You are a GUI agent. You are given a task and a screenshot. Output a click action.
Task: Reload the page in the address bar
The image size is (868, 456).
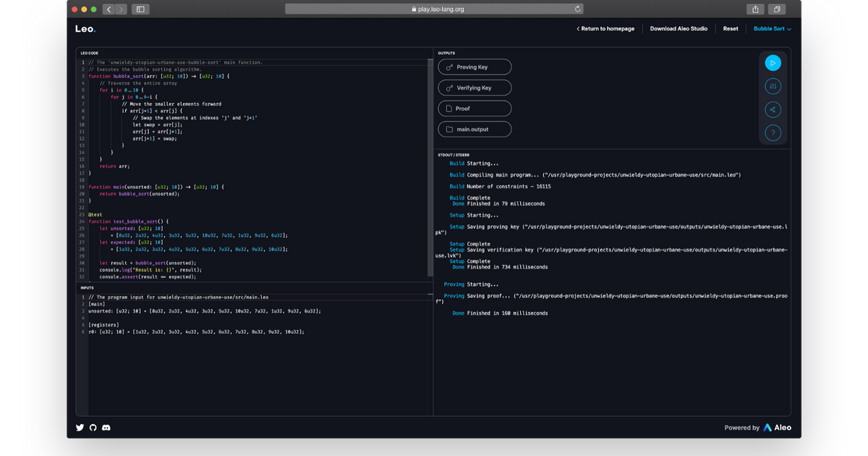[x=577, y=9]
